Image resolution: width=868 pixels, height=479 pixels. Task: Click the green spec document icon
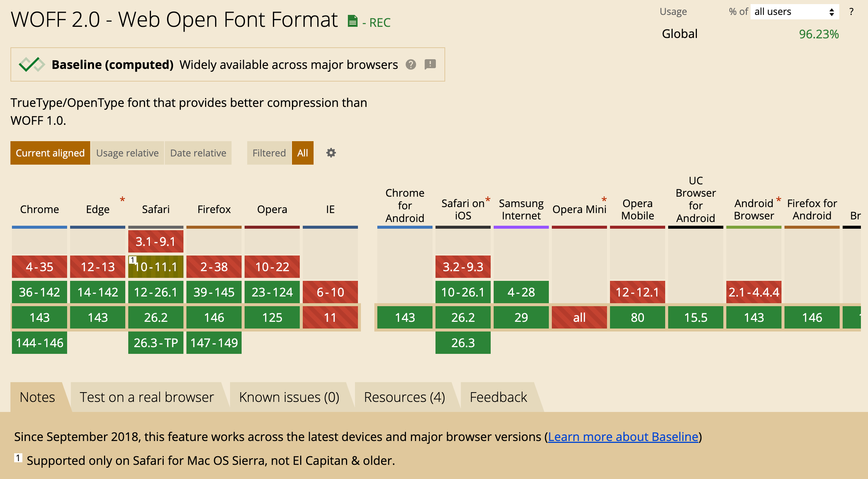[352, 21]
